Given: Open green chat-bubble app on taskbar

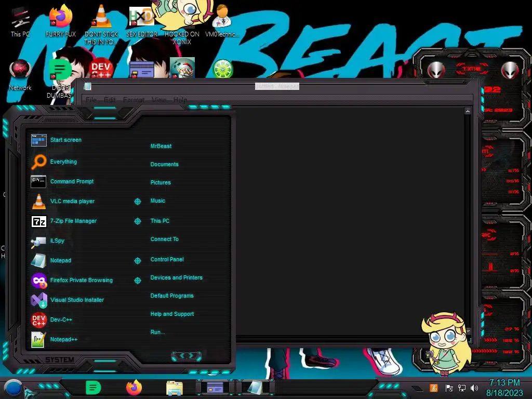Looking at the screenshot, I should pyautogui.click(x=94, y=388).
